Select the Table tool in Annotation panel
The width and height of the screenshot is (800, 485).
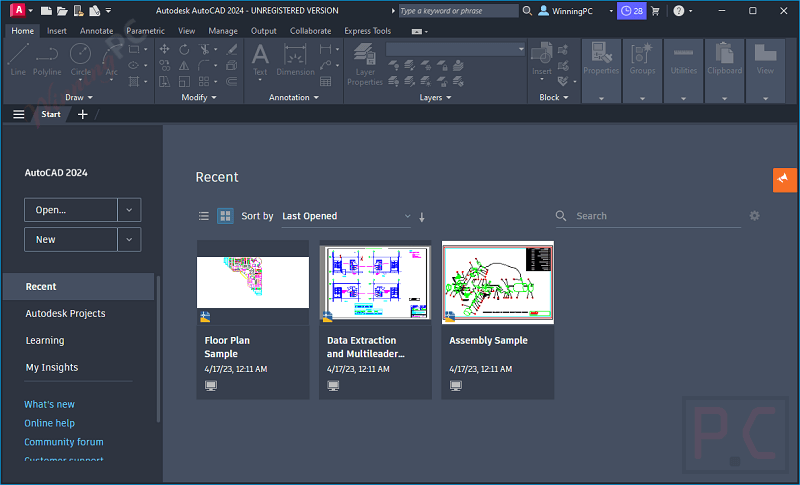326,81
